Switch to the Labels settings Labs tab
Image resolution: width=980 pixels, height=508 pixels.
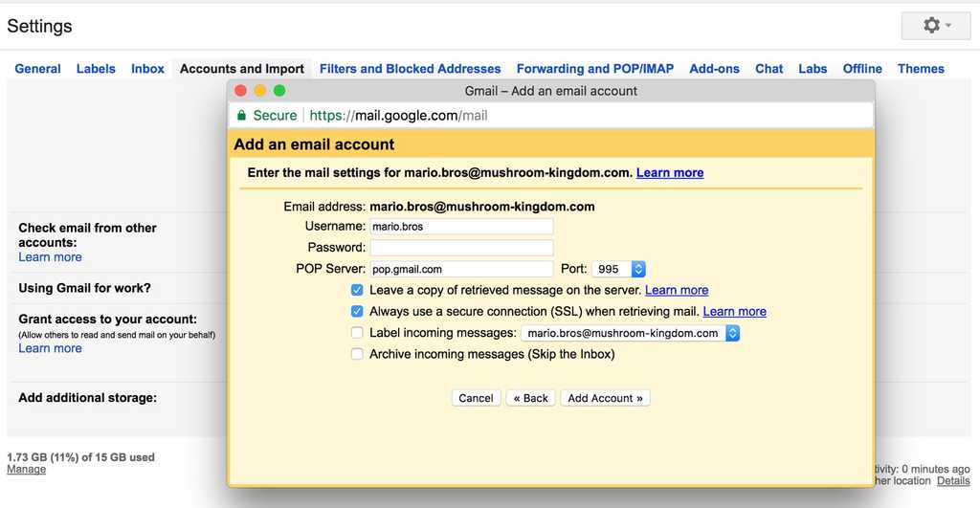coord(813,69)
